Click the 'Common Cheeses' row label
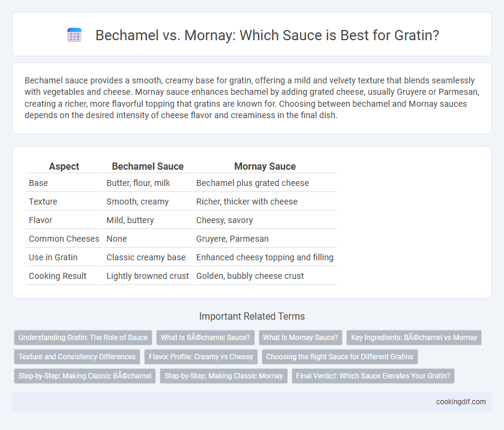The height and width of the screenshot is (430, 504). [x=64, y=239]
